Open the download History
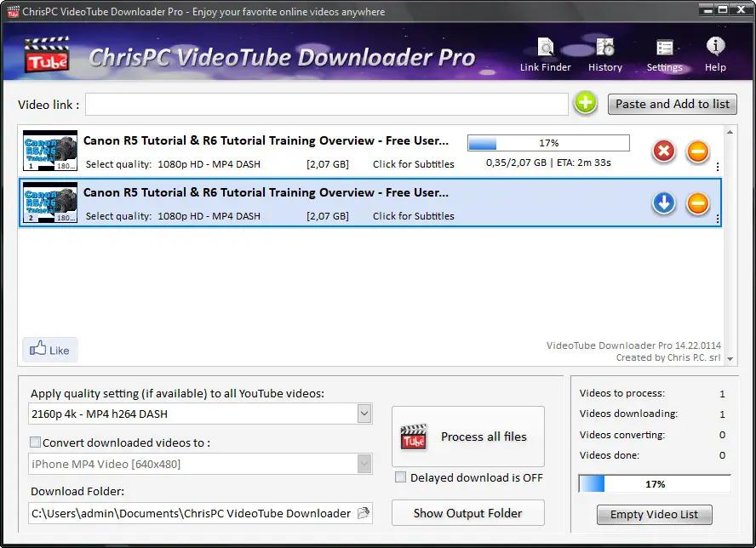 click(x=605, y=54)
